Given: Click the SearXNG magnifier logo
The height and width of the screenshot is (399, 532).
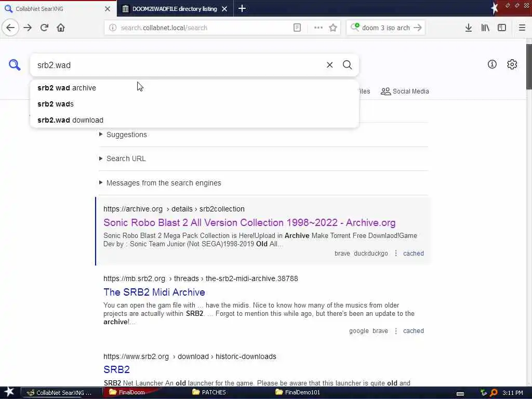Looking at the screenshot, I should click(x=15, y=65).
